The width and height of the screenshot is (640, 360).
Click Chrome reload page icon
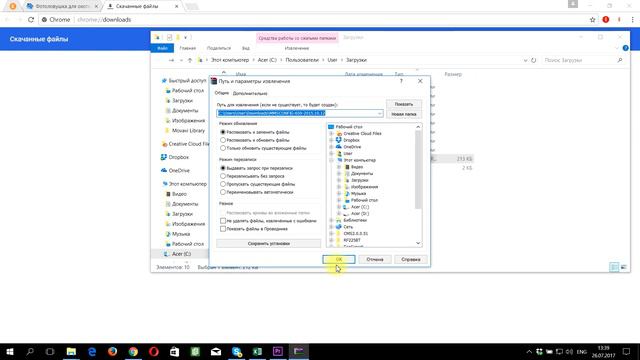coord(31,20)
